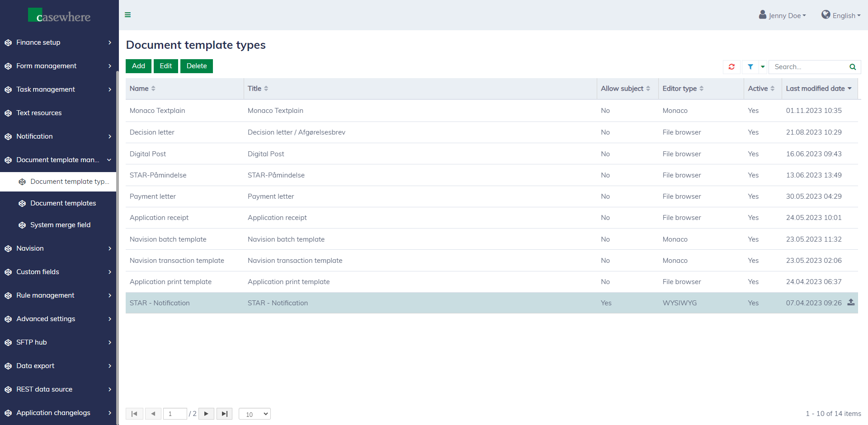The width and height of the screenshot is (868, 425).
Task: Change language via English dropdown
Action: 841,15
